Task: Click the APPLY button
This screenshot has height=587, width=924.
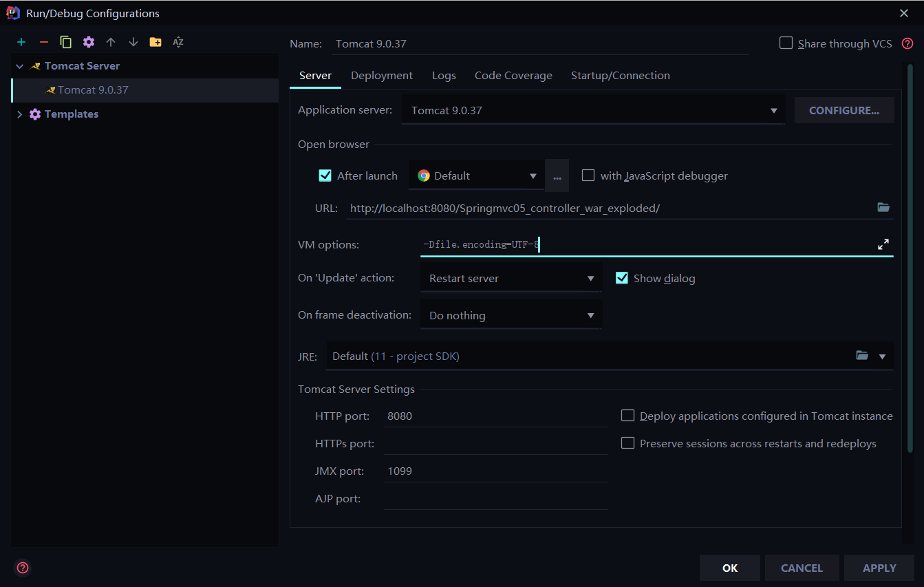Action: click(879, 568)
